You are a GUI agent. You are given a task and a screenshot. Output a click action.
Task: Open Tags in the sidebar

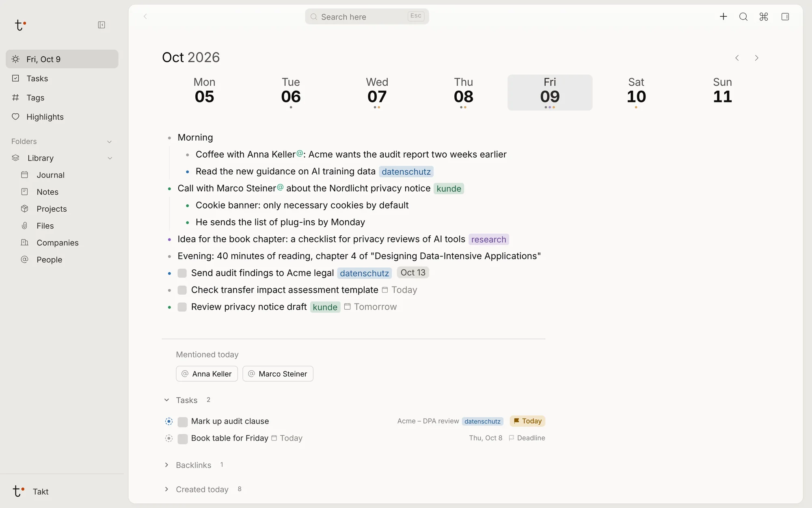click(62, 98)
